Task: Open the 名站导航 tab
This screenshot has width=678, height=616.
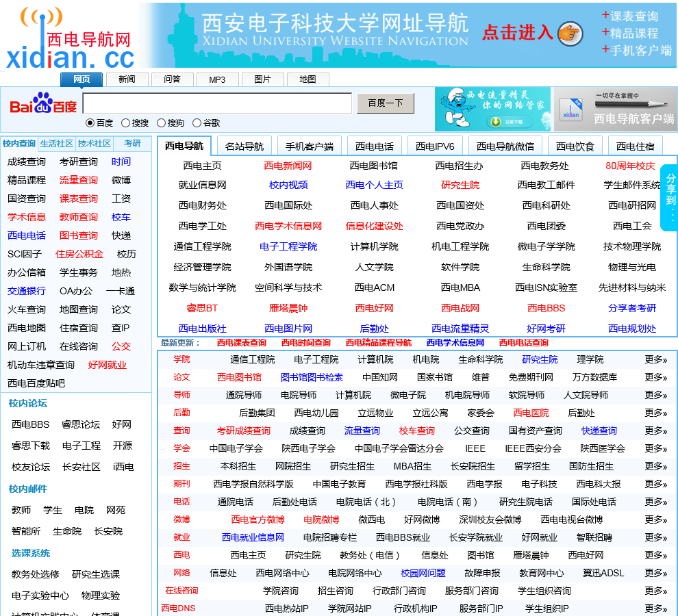Action: [x=244, y=146]
